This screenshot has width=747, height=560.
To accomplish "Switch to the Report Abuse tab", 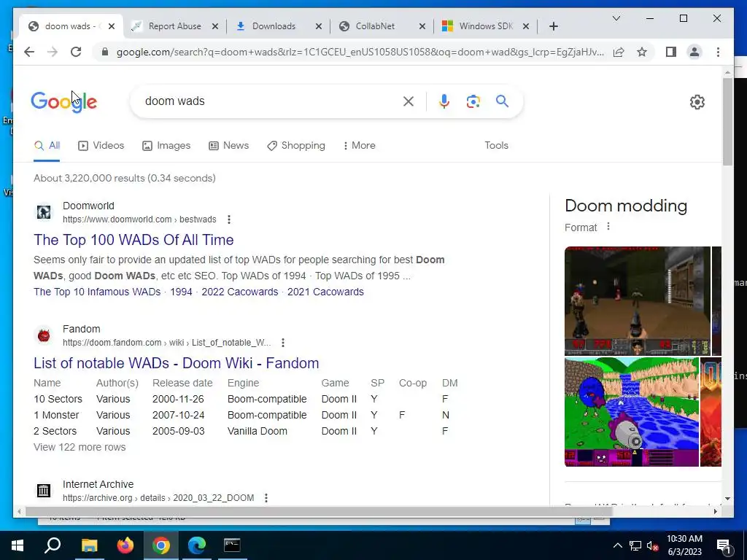I will 174,26.
